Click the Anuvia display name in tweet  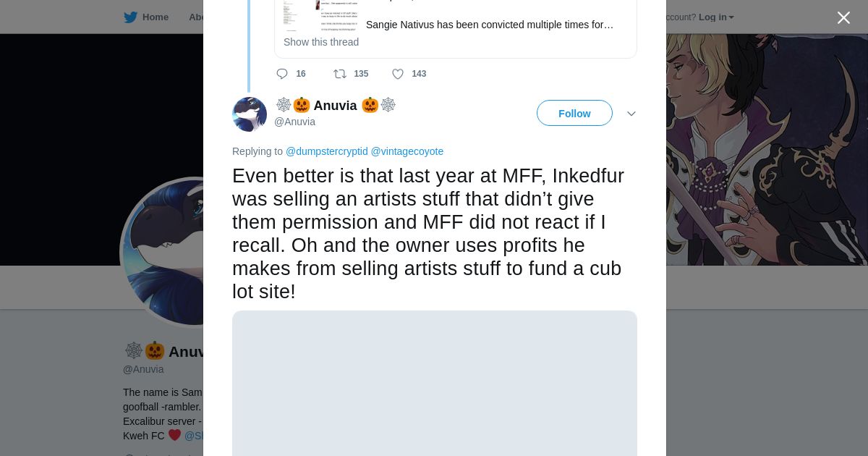(x=335, y=106)
